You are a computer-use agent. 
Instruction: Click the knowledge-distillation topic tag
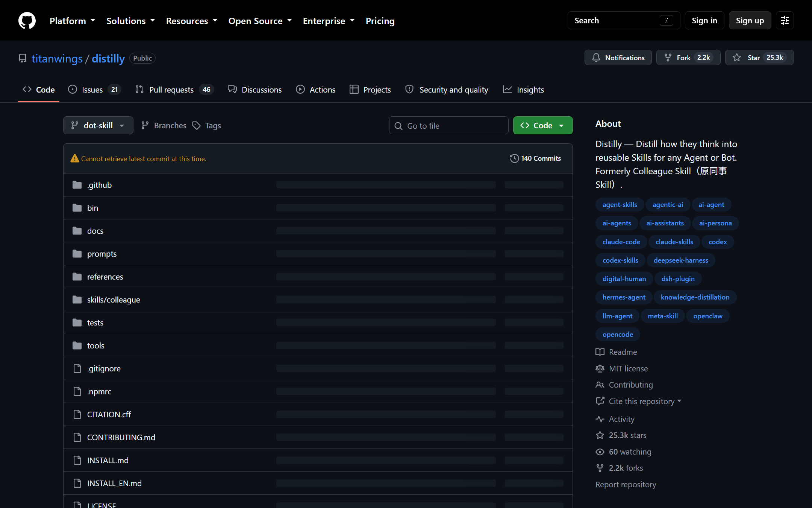pos(695,297)
